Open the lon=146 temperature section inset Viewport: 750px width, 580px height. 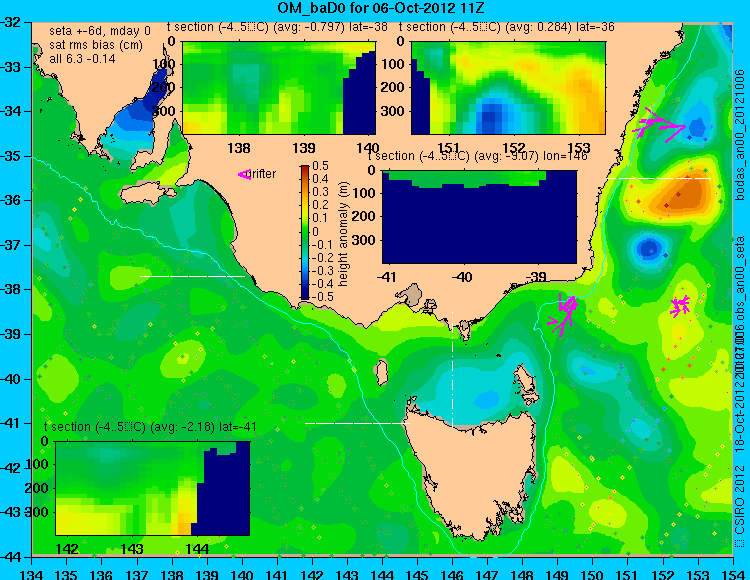point(479,217)
